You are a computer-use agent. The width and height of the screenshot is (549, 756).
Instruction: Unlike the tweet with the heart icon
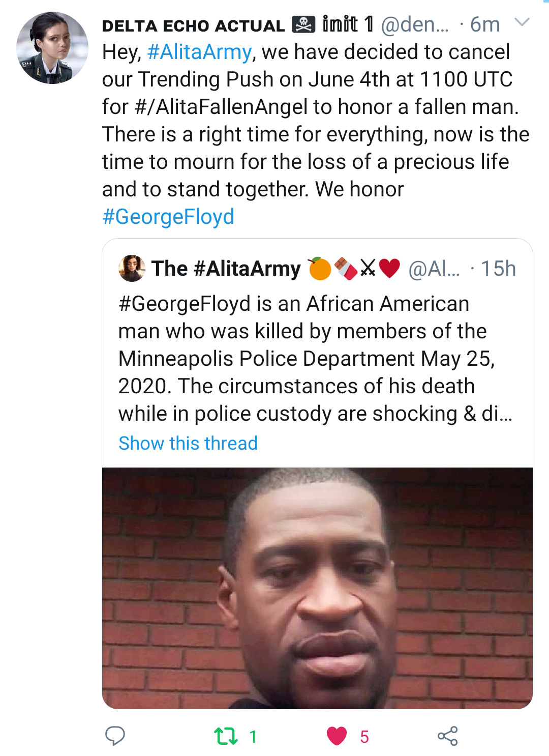pos(337,736)
